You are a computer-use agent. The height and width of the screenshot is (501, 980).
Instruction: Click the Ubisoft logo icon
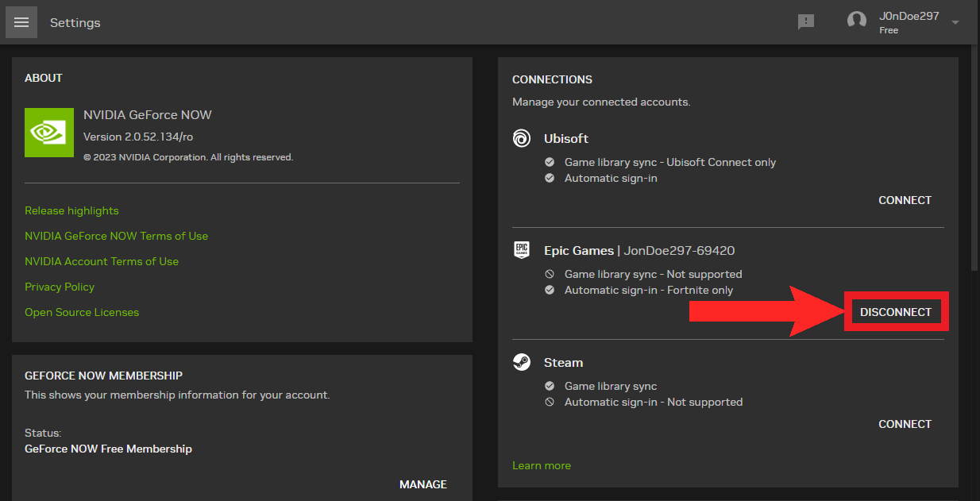(x=522, y=139)
